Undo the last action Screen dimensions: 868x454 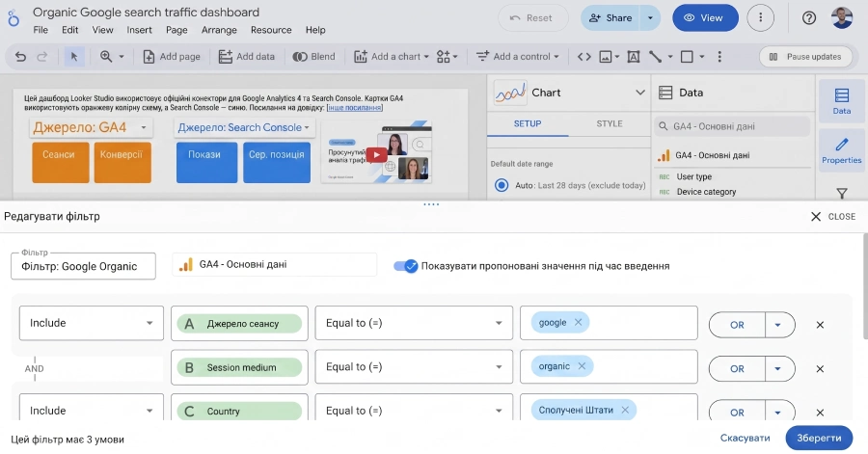coord(20,57)
